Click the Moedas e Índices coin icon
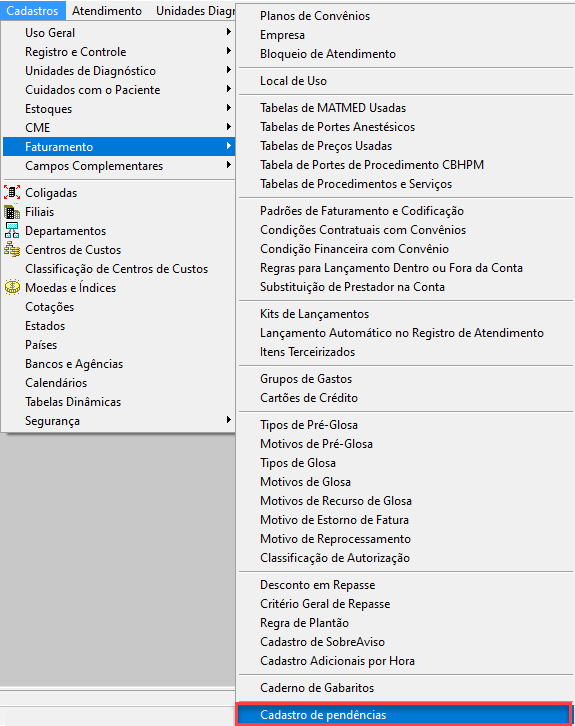The width and height of the screenshot is (575, 726). (x=12, y=288)
